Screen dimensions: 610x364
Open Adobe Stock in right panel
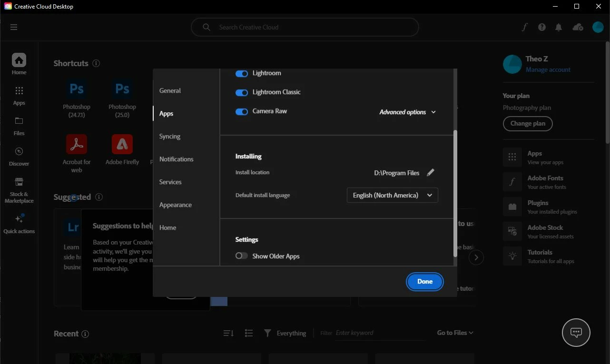pos(549,232)
